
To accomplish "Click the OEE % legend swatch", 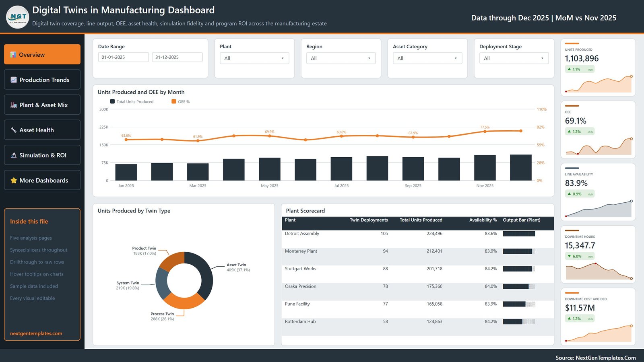I will pyautogui.click(x=174, y=101).
